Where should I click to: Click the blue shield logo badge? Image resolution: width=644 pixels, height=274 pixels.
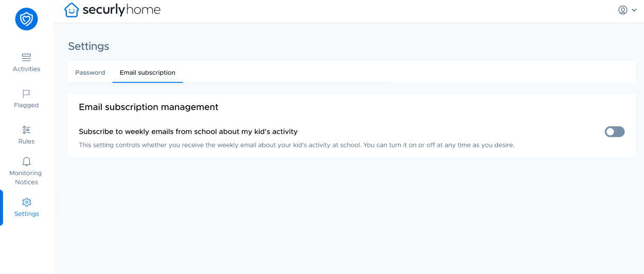coord(26,19)
